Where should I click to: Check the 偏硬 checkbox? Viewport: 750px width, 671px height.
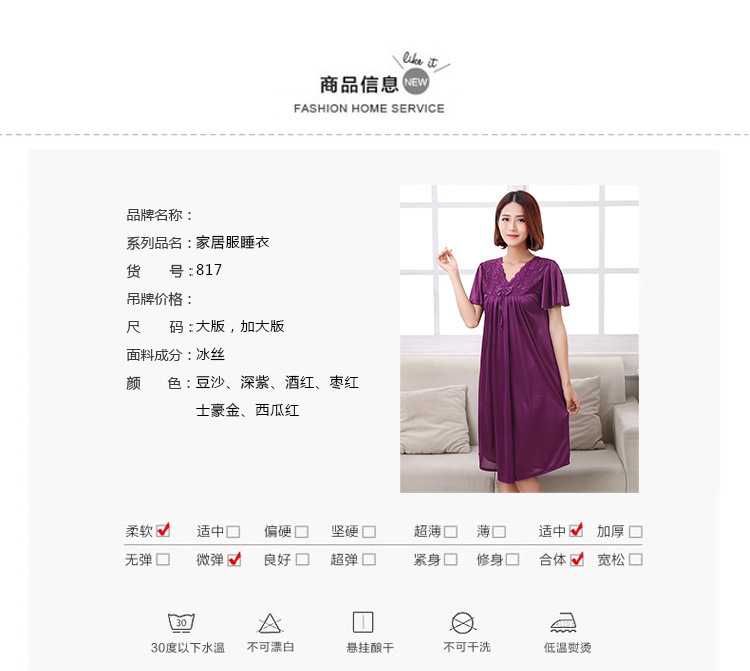[x=301, y=531]
